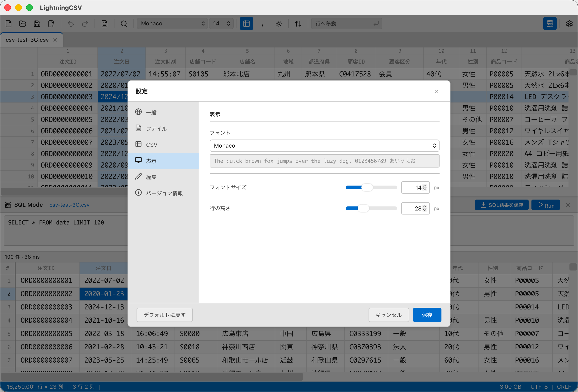Open the バージョン情報 settings page
This screenshot has width=578, height=392.
click(163, 193)
